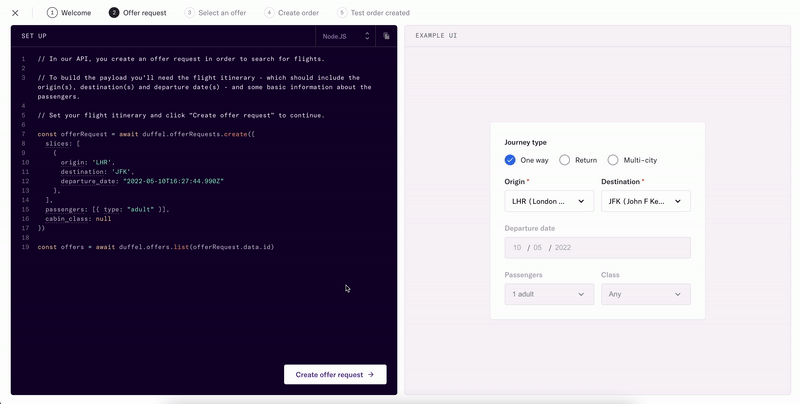
Task: Copy code using the clipboard icon
Action: [x=386, y=36]
